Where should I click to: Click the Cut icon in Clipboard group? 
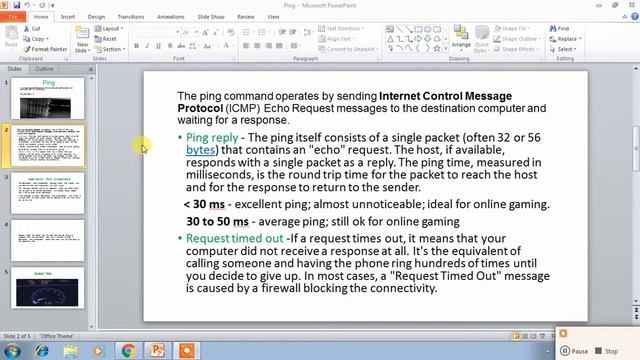(27, 29)
